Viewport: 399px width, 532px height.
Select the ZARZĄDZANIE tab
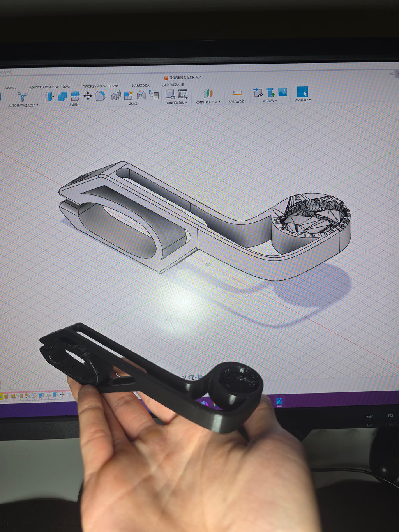click(173, 85)
